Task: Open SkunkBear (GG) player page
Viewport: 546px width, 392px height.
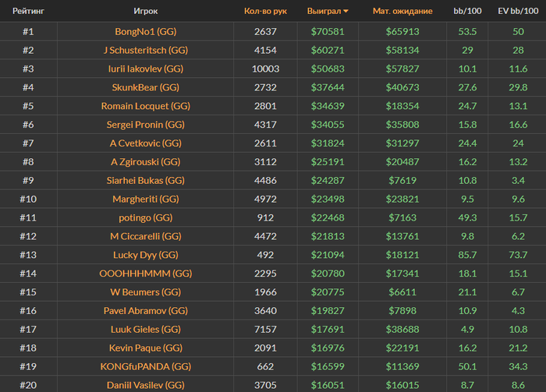Action: click(145, 87)
